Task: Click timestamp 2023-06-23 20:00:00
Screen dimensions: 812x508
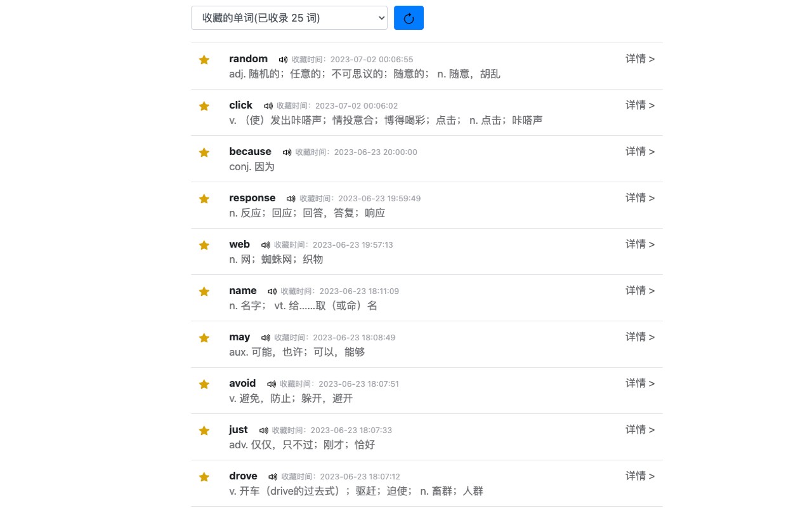Action: pos(376,152)
